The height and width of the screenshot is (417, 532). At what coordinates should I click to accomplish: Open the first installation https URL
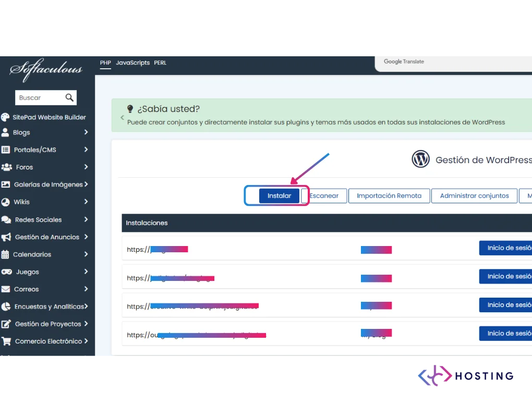[x=158, y=250]
